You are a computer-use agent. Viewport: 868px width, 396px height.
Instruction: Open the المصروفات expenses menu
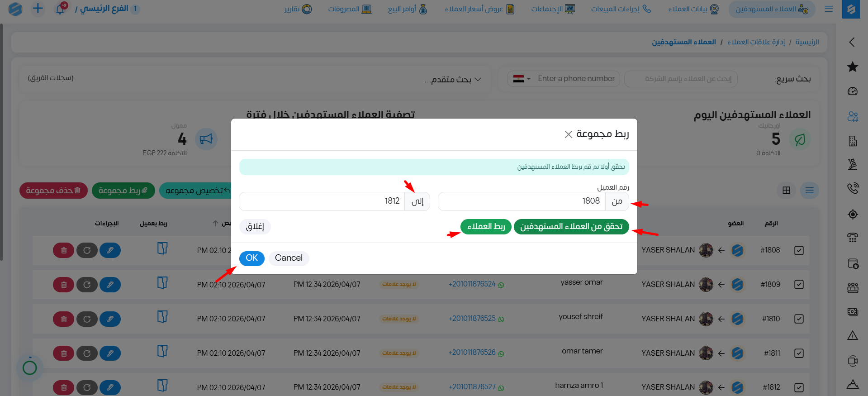point(350,9)
